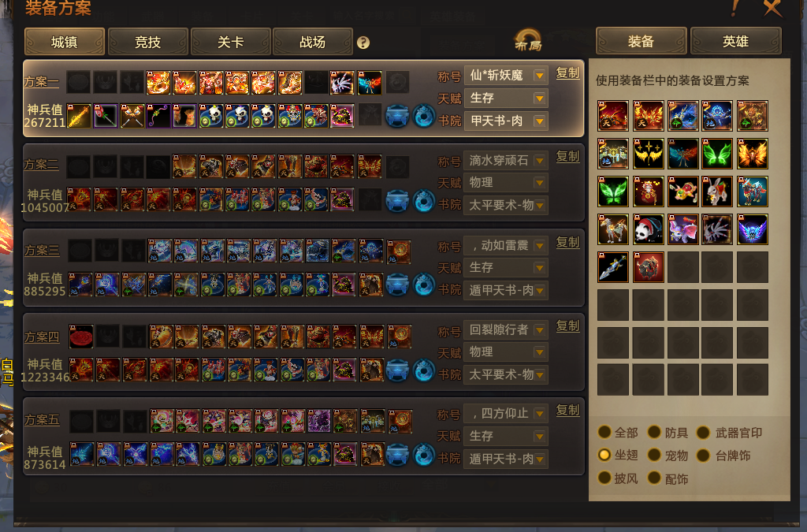Image resolution: width=807 pixels, height=532 pixels.
Task: Open the 书院 dropdown for 方案五
Action: pyautogui.click(x=505, y=459)
